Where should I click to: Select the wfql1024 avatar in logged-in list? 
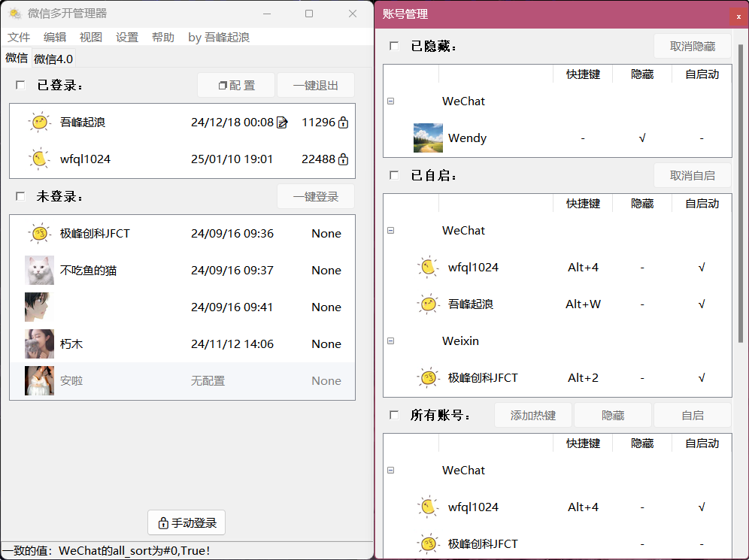point(39,159)
